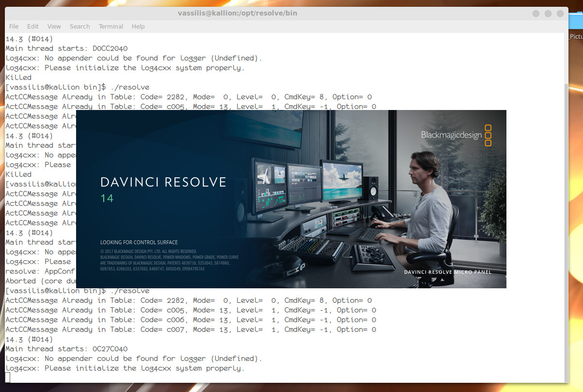Click the Aborted (core du line
The width and height of the screenshot is (583, 392).
click(x=41, y=281)
